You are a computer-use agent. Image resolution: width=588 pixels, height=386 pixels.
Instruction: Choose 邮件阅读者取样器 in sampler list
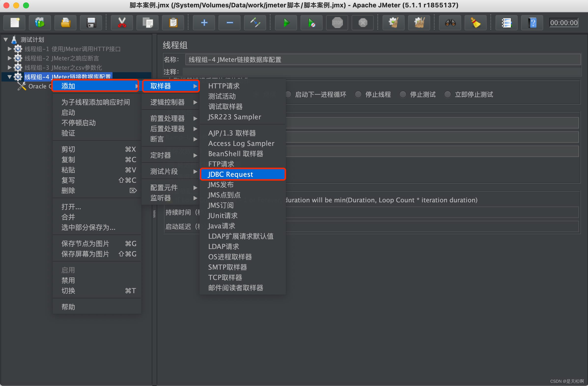pos(243,288)
